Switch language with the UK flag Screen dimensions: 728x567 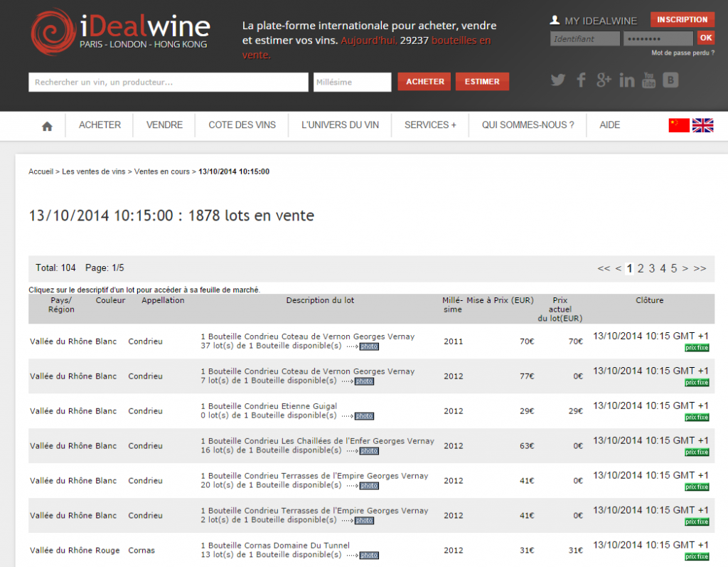tap(703, 125)
